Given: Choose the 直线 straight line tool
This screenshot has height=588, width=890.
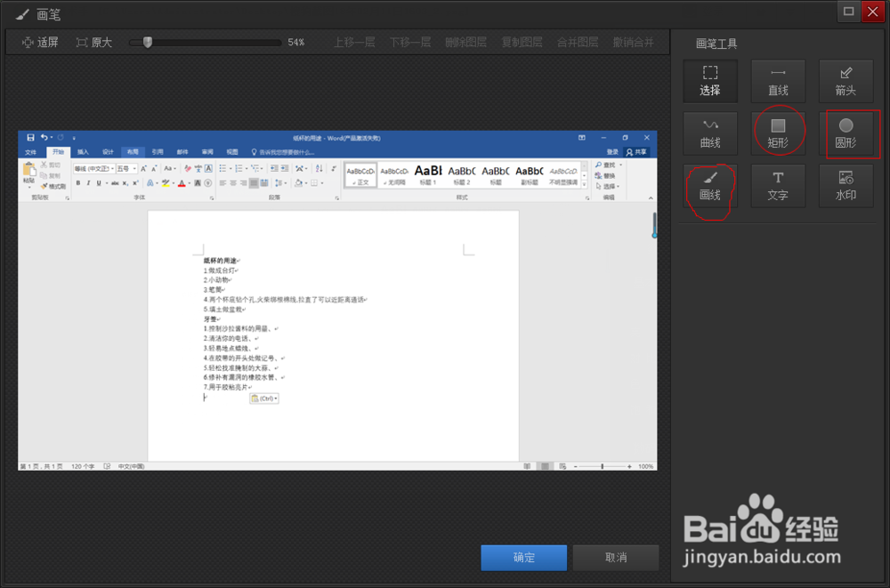Looking at the screenshot, I should pyautogui.click(x=778, y=81).
